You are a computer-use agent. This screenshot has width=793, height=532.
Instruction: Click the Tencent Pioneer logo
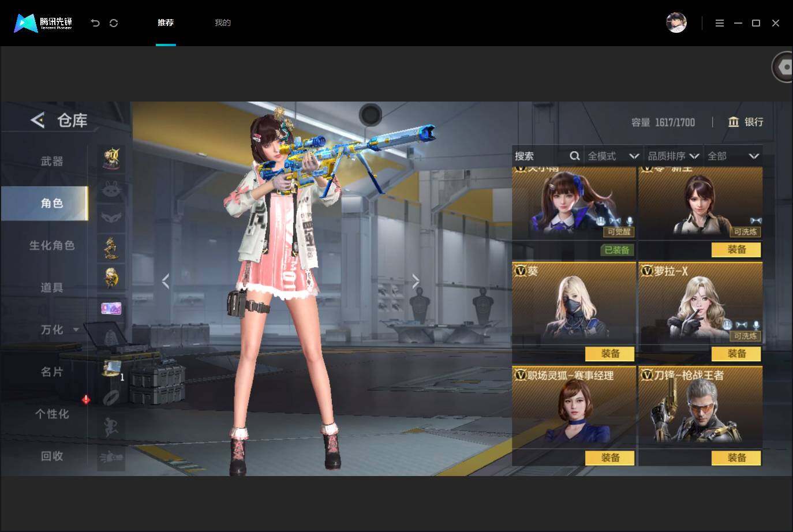[43, 23]
